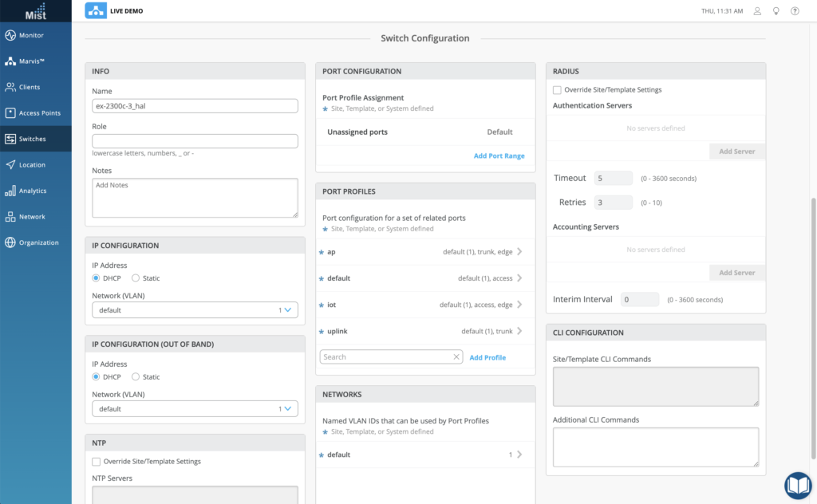Clear the port profile search field
Image resolution: width=817 pixels, height=504 pixels.
click(456, 357)
